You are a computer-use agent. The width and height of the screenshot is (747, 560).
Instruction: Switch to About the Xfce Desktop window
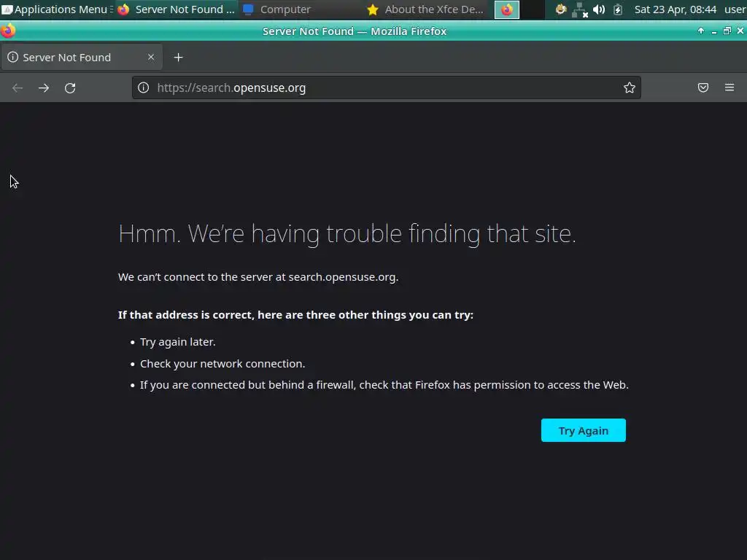coord(426,9)
